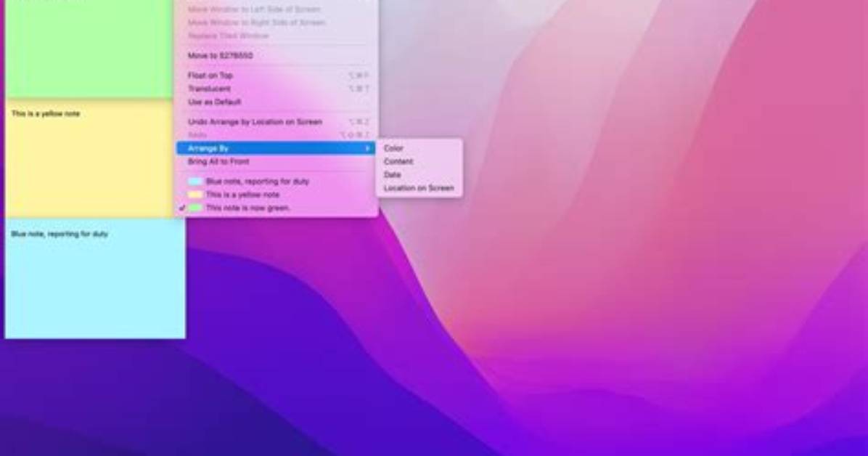Viewport: 868px width, 456px height.
Task: Click the yellow color chip in window list
Action: pos(195,195)
